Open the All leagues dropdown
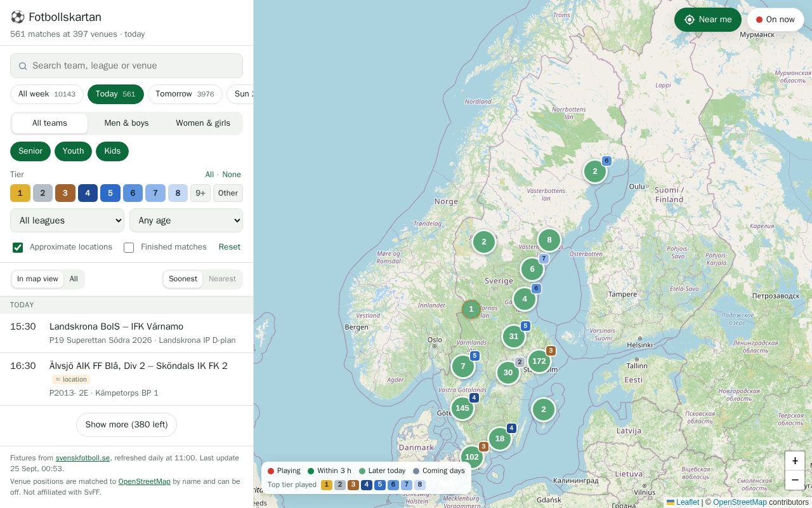Viewport: 812px width, 508px height. pyautogui.click(x=67, y=220)
